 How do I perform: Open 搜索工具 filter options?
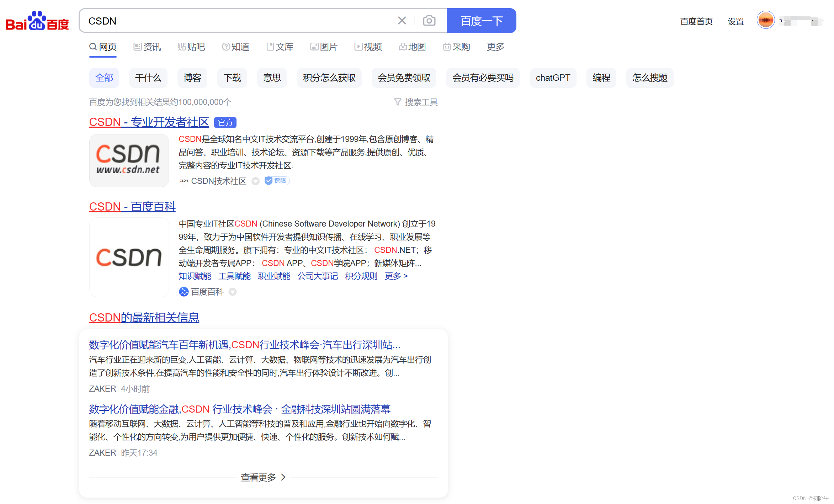[x=416, y=102]
